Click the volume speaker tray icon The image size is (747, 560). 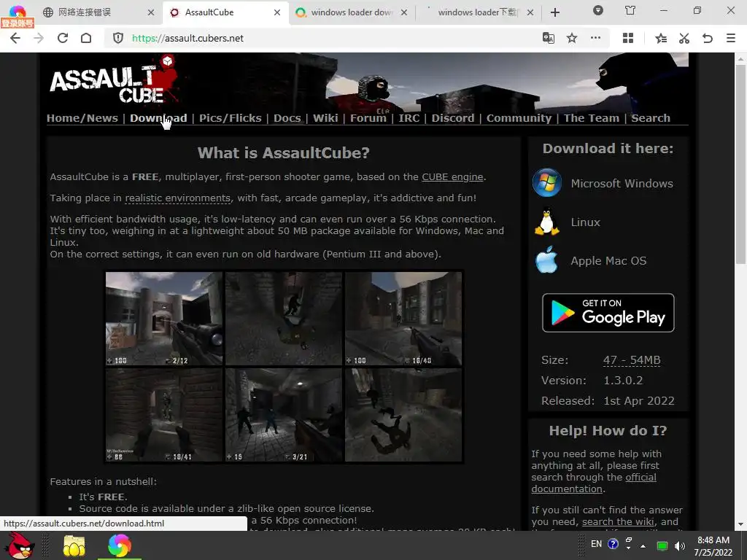click(680, 546)
